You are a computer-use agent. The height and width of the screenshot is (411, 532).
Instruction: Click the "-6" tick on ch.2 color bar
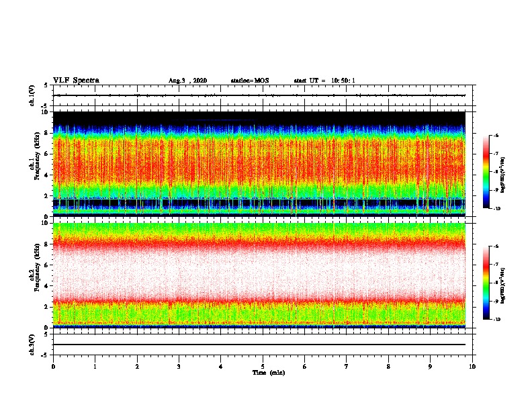[496, 246]
